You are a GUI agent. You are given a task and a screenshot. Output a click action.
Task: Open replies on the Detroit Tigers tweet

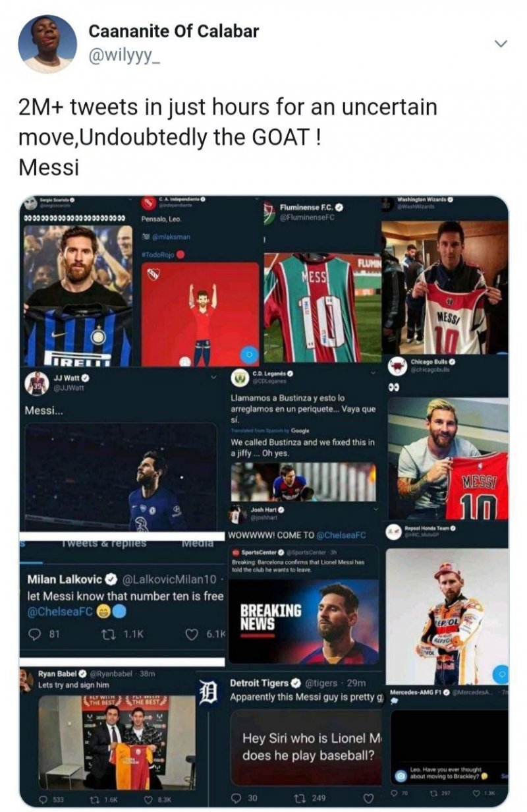point(235,798)
